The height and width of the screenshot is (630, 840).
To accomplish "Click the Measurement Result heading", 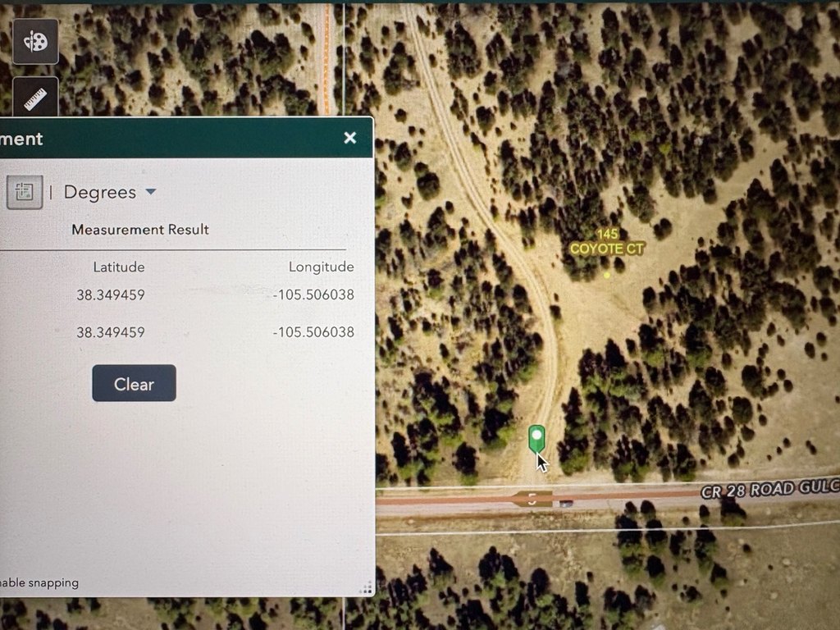I will (x=140, y=230).
